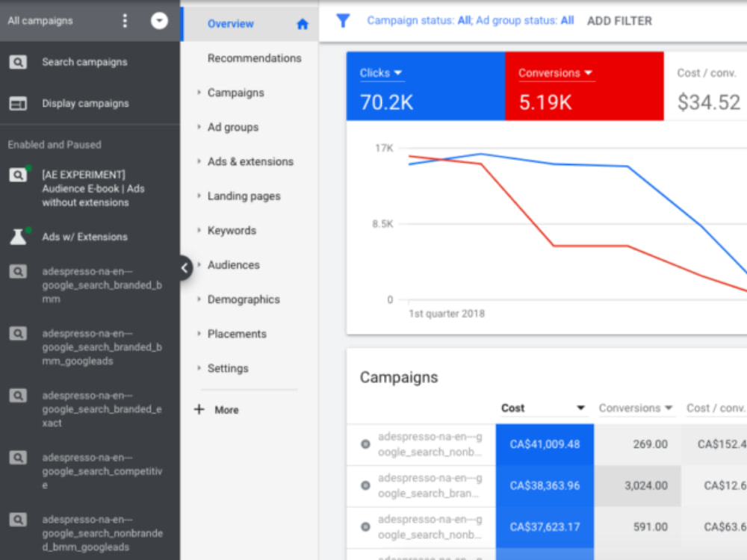The height and width of the screenshot is (560, 747).
Task: Click the flask icon for Ads w/ Extensions
Action: click(18, 237)
